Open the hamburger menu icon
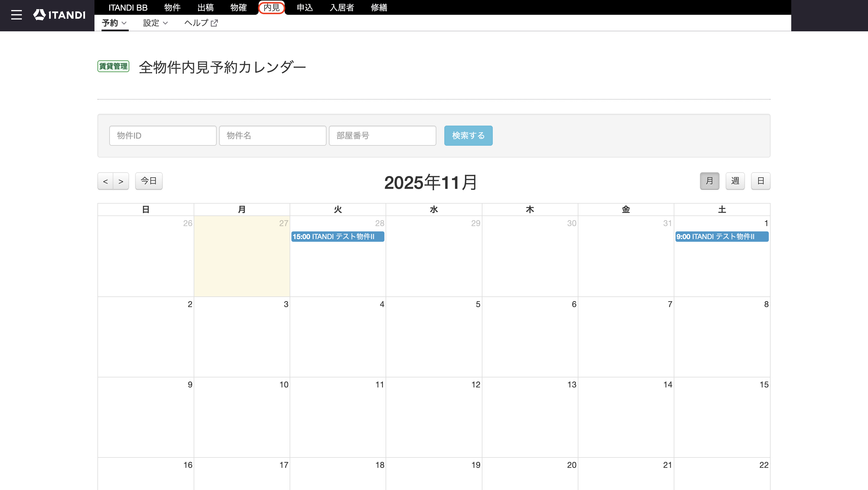Screen dimensions: 868x490 pos(16,15)
